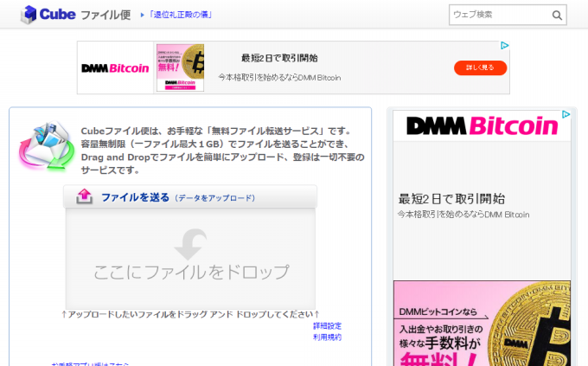Click the 最短2日で取引開始 banner headline
Image resolution: width=588 pixels, height=366 pixels.
pos(279,58)
